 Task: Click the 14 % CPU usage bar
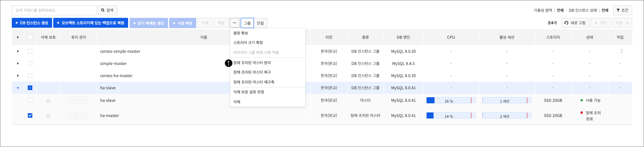tap(451, 115)
